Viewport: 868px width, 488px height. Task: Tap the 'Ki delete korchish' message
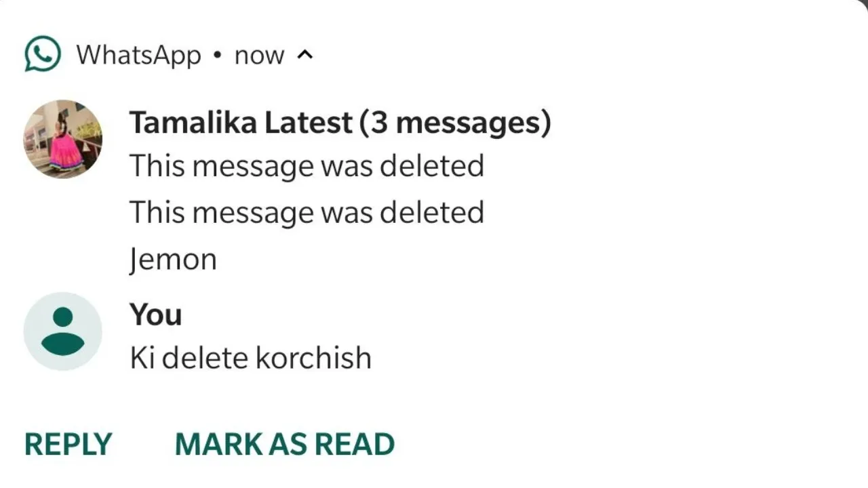click(x=250, y=358)
